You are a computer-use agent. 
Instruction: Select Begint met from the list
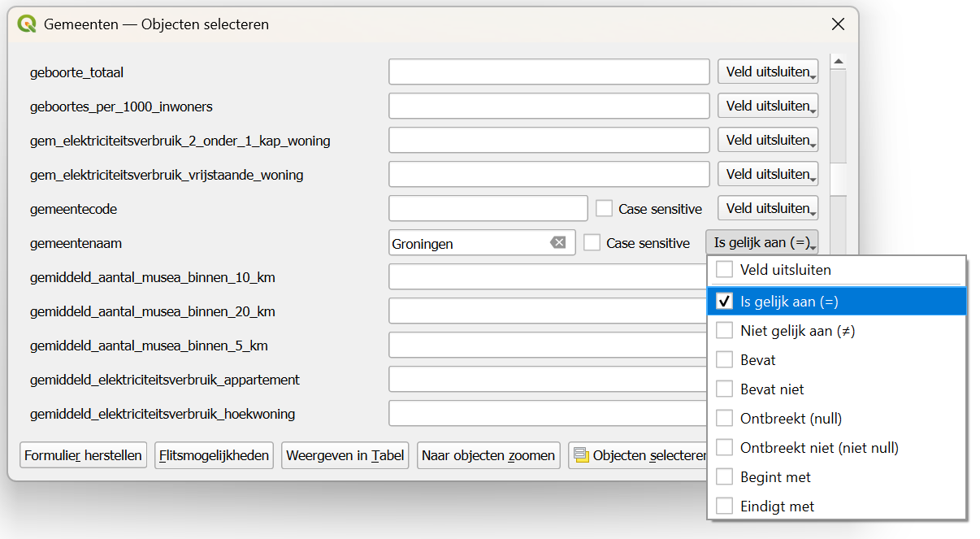click(x=775, y=477)
